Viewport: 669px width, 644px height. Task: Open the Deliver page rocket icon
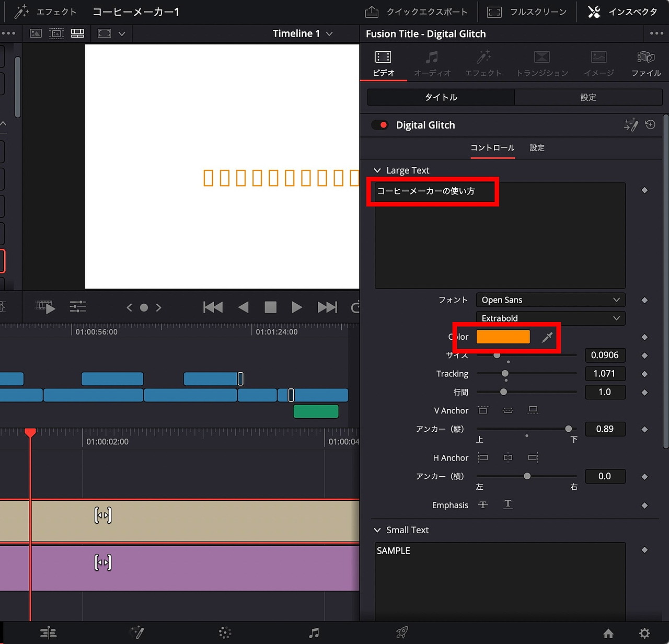402,633
